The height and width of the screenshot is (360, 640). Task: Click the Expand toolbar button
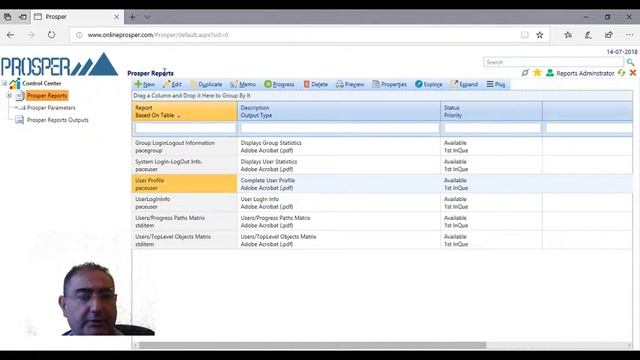pyautogui.click(x=464, y=84)
